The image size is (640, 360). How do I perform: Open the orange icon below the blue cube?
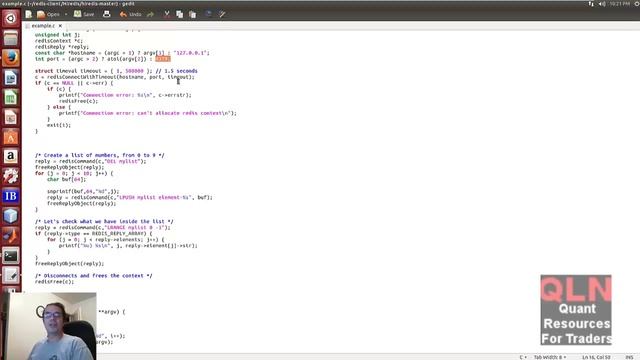coord(11,236)
